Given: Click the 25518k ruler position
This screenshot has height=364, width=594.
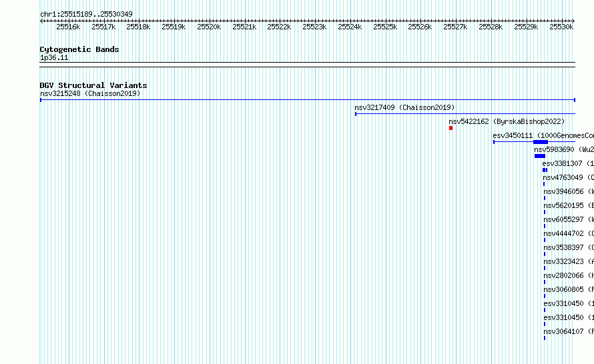Looking at the screenshot, I should tap(138, 27).
